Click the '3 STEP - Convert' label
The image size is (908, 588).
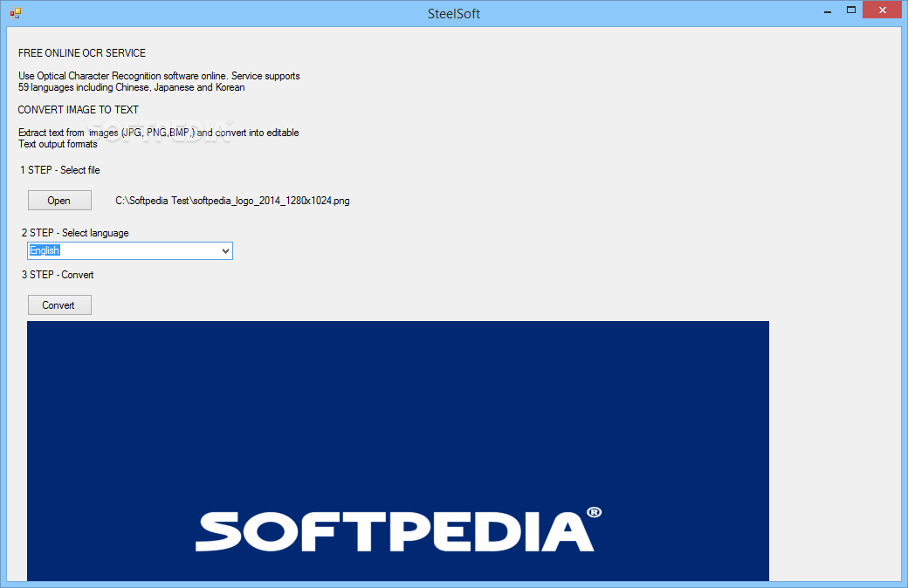pyautogui.click(x=58, y=275)
